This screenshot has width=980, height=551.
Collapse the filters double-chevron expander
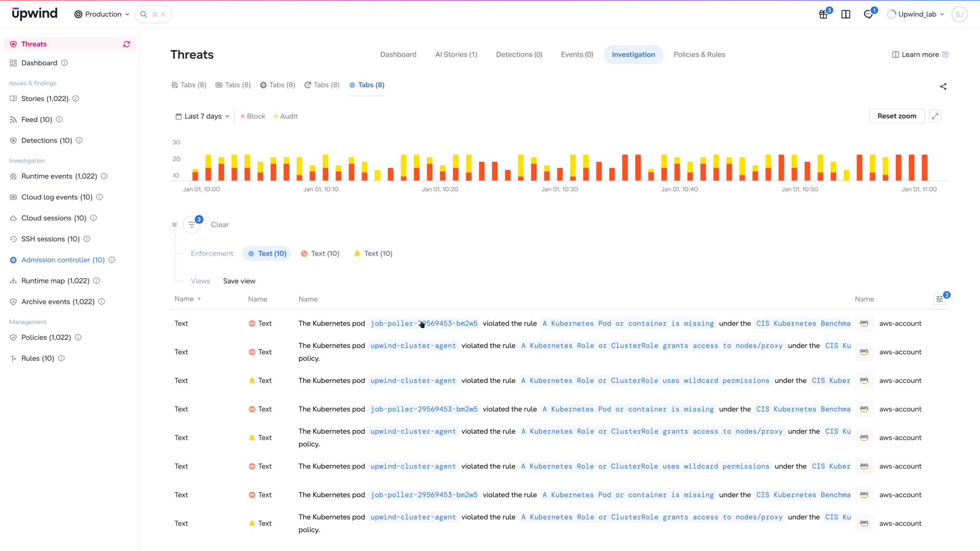pyautogui.click(x=175, y=225)
